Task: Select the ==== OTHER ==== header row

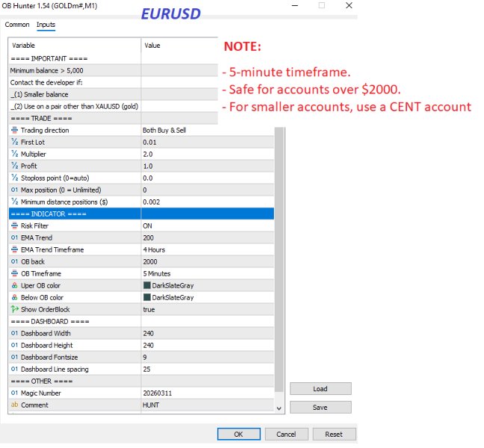Action: pyautogui.click(x=141, y=382)
